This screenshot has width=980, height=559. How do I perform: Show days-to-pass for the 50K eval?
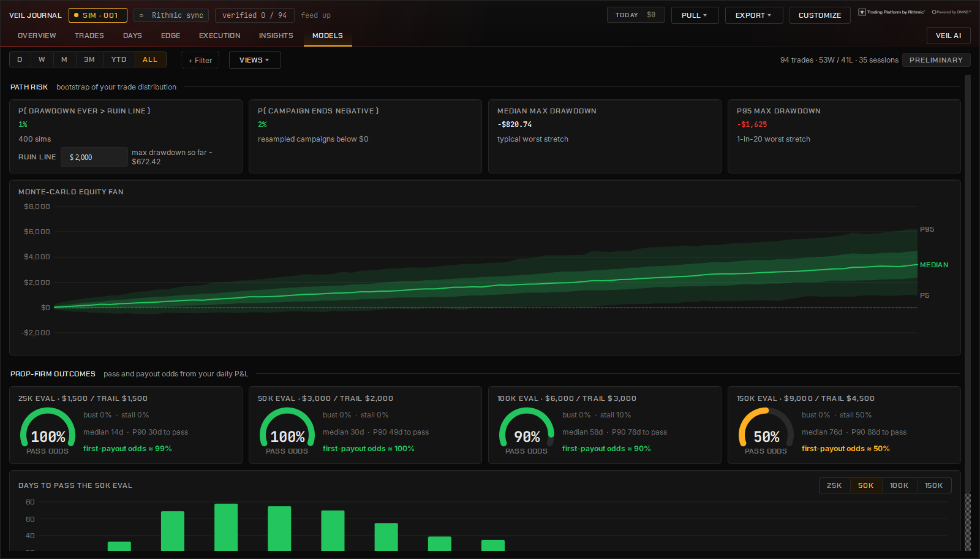click(x=865, y=485)
